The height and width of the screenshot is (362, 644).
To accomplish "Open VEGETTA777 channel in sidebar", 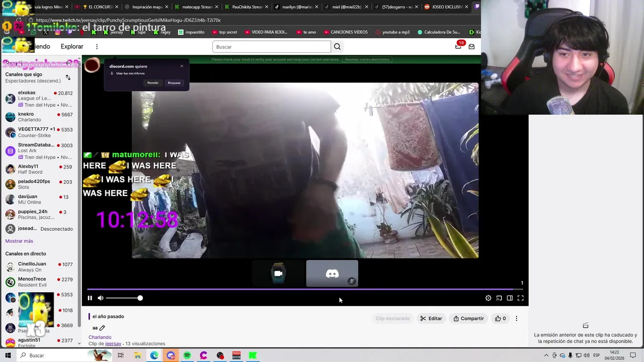I will (x=39, y=132).
